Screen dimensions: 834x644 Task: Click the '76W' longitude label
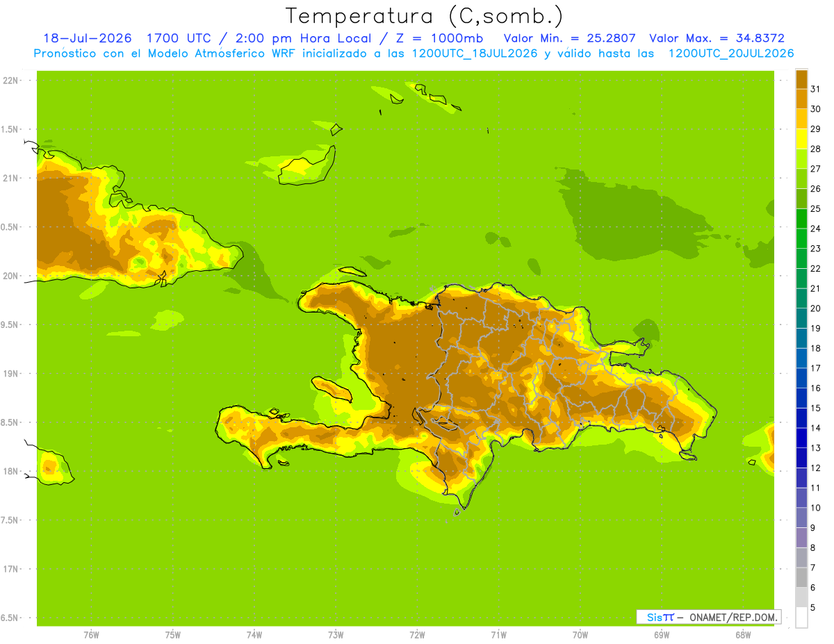coord(91,634)
